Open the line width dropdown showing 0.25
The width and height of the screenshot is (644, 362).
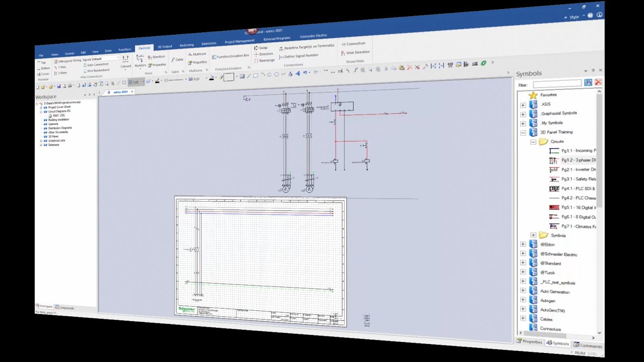[x=198, y=79]
